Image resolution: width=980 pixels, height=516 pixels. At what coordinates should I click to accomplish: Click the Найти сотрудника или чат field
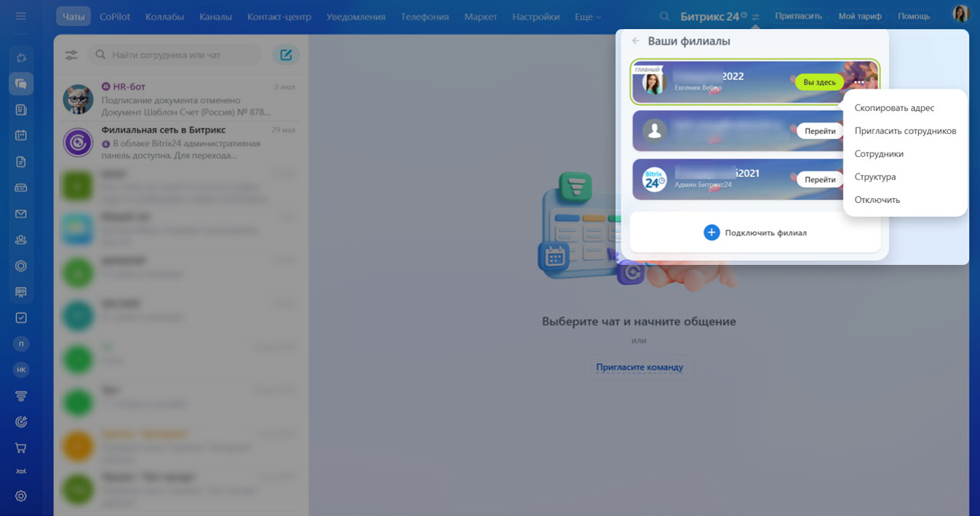[x=175, y=55]
